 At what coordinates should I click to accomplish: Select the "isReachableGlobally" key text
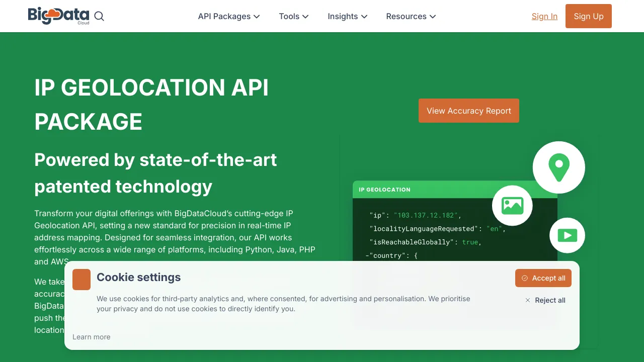(412, 242)
